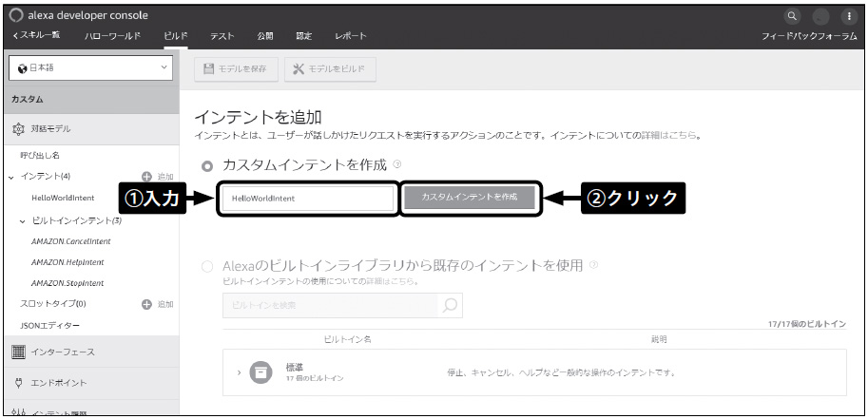Click the 対話モデル section label
The height and width of the screenshot is (419, 868).
pos(51,129)
